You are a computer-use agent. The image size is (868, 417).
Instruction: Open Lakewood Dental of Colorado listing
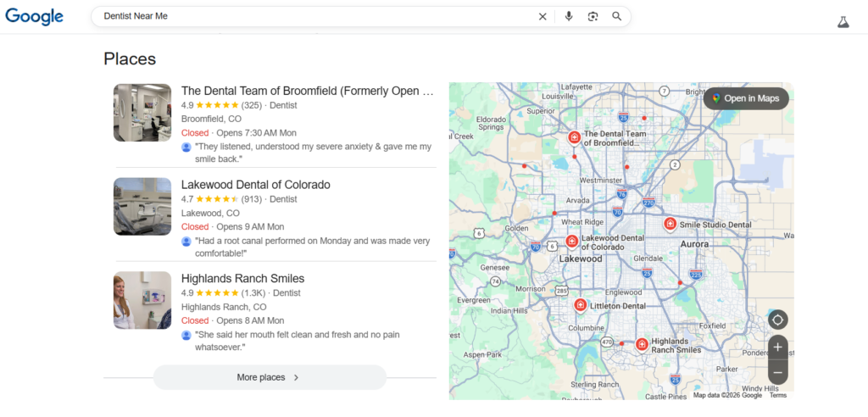(x=255, y=185)
